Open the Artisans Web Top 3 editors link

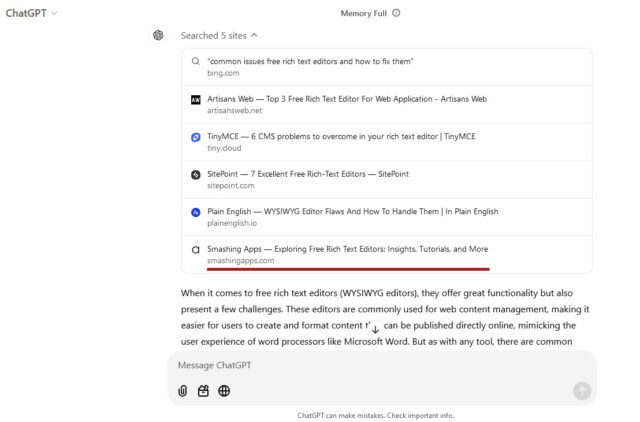347,99
